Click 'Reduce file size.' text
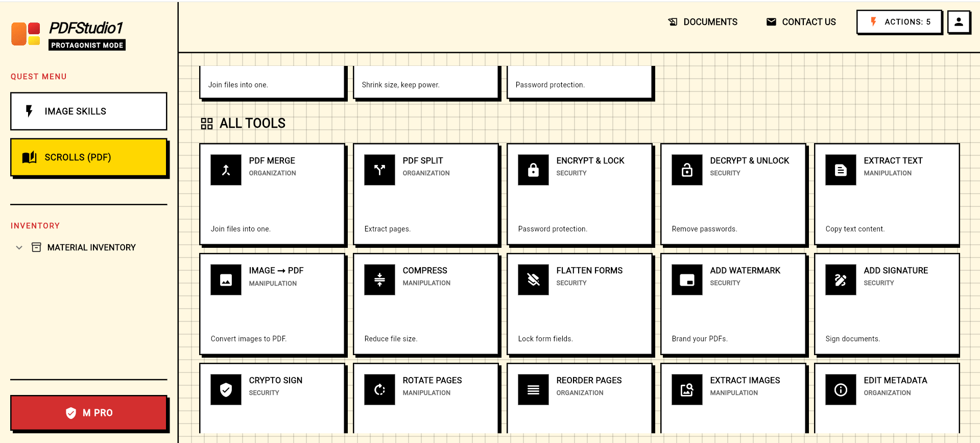This screenshot has height=443, width=980. pos(391,339)
